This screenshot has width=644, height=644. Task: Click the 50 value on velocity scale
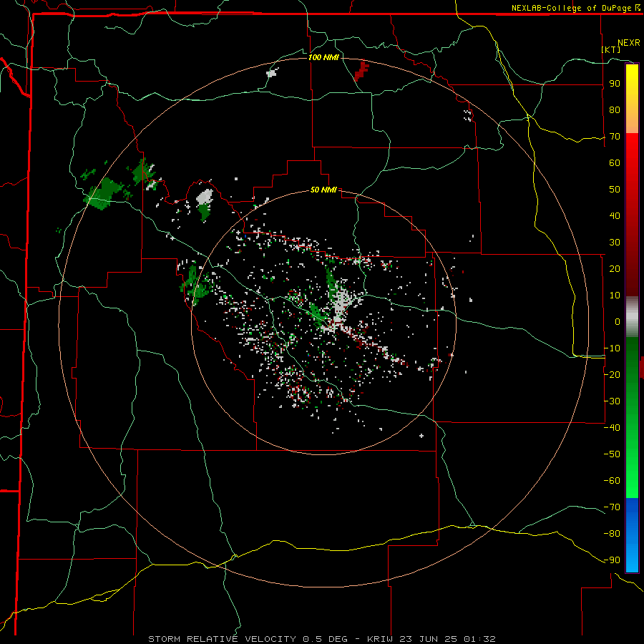coord(615,190)
